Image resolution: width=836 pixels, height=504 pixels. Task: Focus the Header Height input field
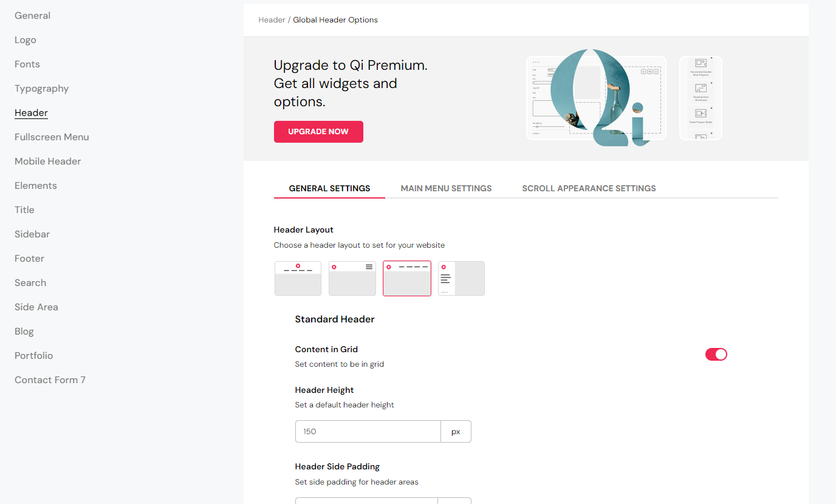click(x=368, y=432)
